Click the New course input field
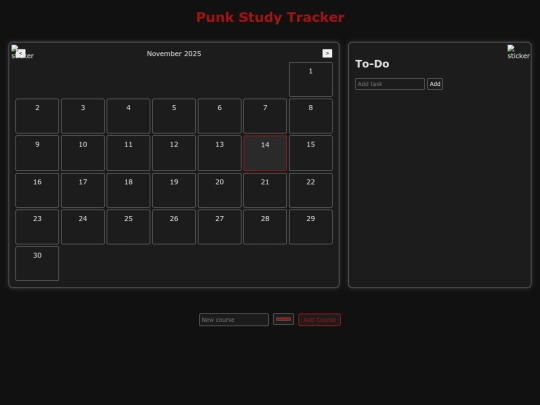 [x=234, y=320]
